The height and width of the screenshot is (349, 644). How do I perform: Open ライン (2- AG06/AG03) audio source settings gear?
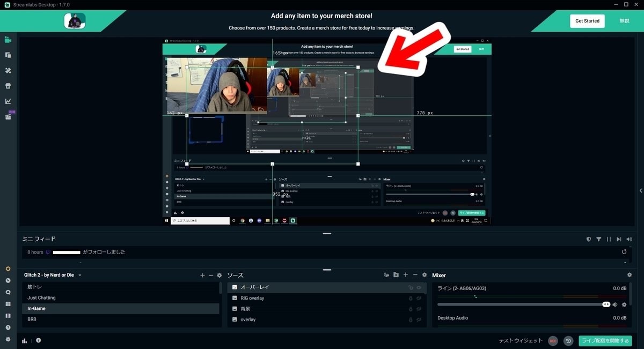point(624,305)
